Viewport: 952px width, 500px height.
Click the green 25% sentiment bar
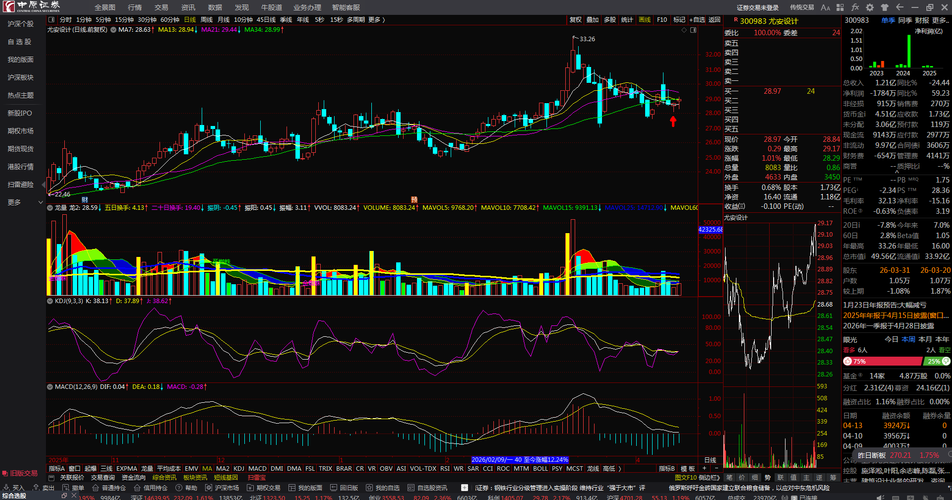(x=936, y=360)
